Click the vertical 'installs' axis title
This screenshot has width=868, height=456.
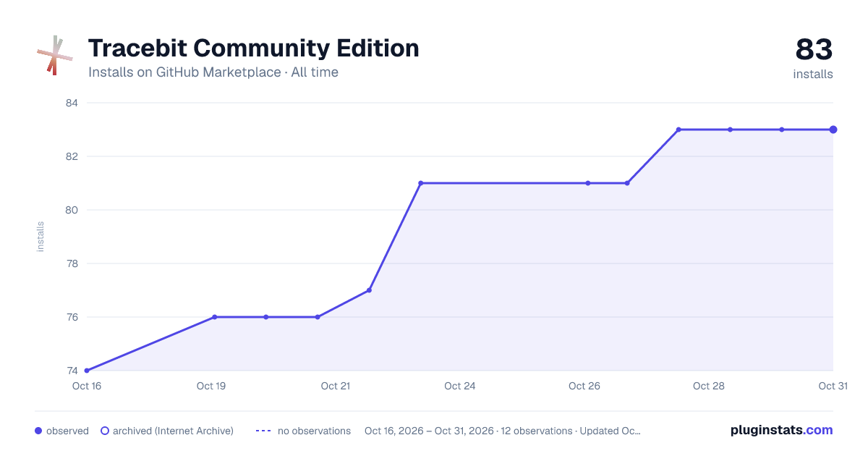click(x=41, y=237)
